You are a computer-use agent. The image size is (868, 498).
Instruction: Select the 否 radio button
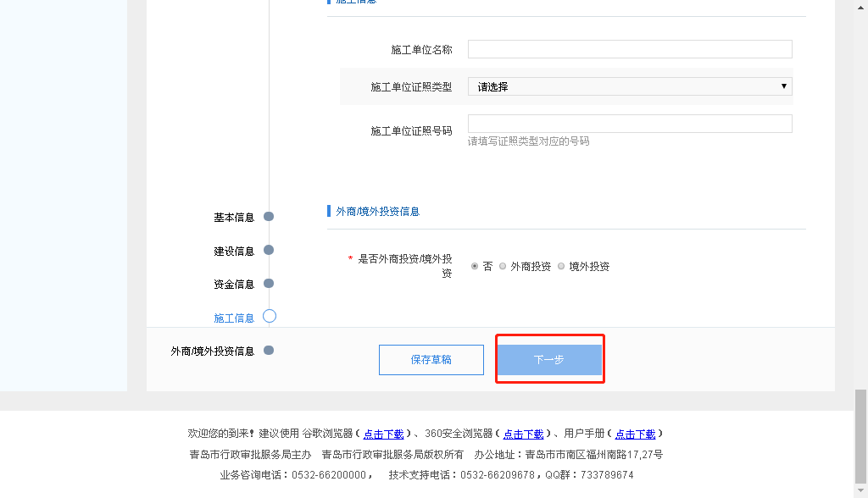[475, 266]
